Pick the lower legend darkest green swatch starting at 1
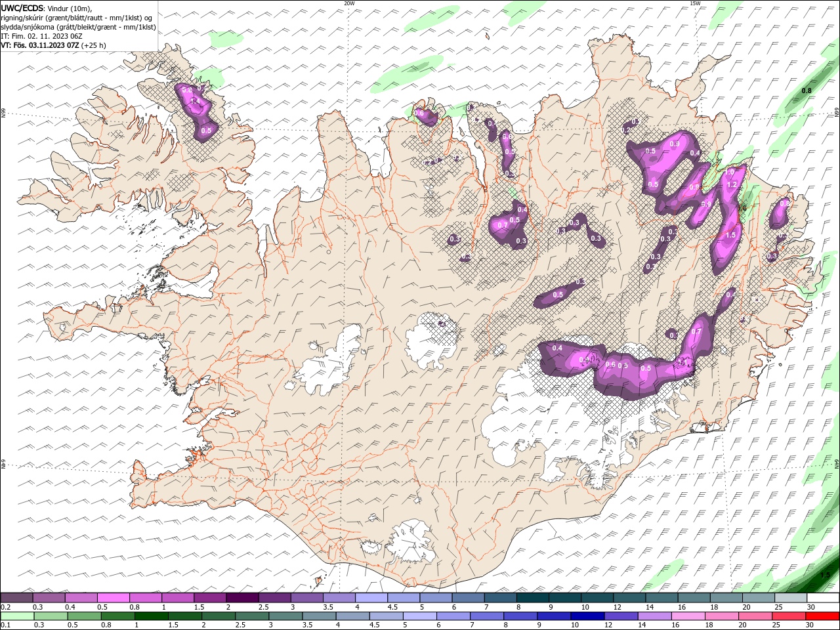The image size is (840, 630). coord(151,616)
